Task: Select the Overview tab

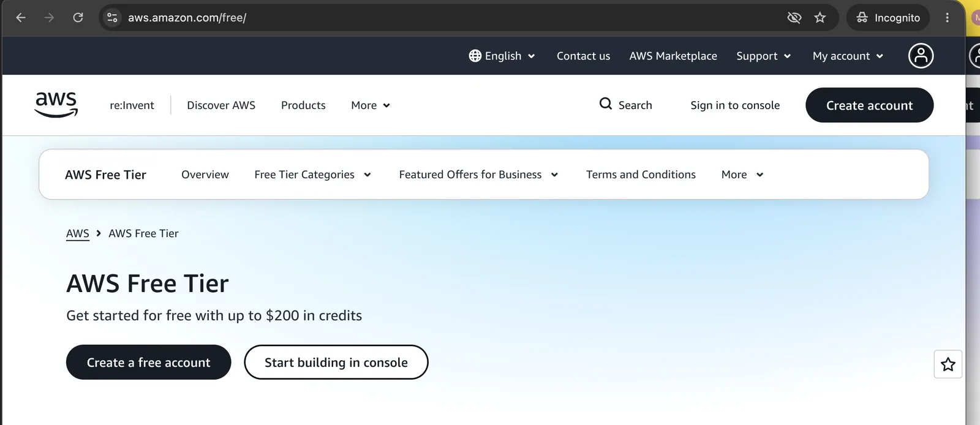Action: 205,175
